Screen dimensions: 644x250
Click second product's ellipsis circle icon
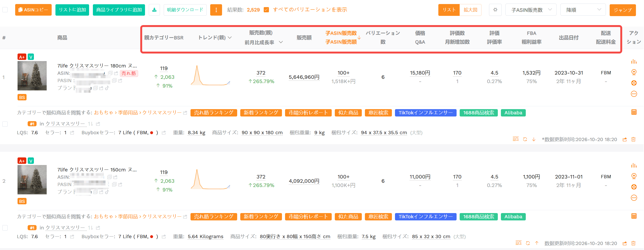(634, 198)
